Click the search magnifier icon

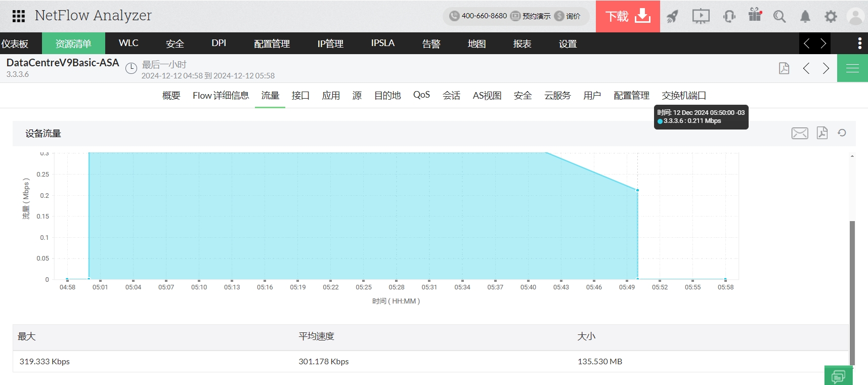[x=779, y=17]
